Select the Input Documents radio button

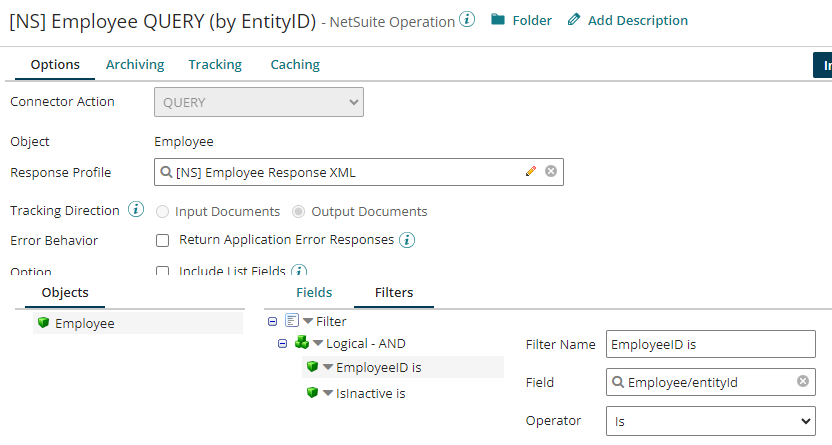pyautogui.click(x=163, y=212)
